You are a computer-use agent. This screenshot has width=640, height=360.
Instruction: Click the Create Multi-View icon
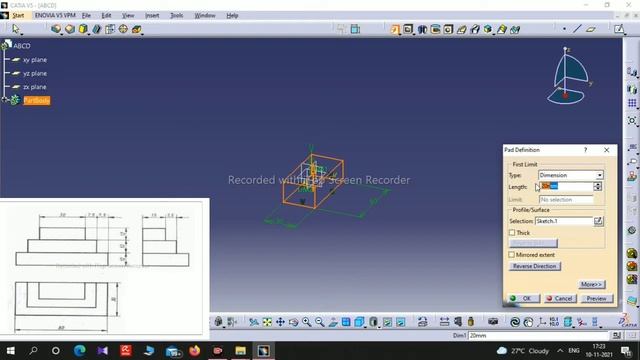[x=346, y=322]
